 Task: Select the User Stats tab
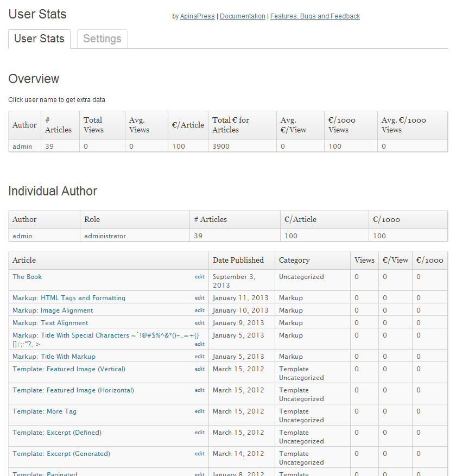(39, 39)
